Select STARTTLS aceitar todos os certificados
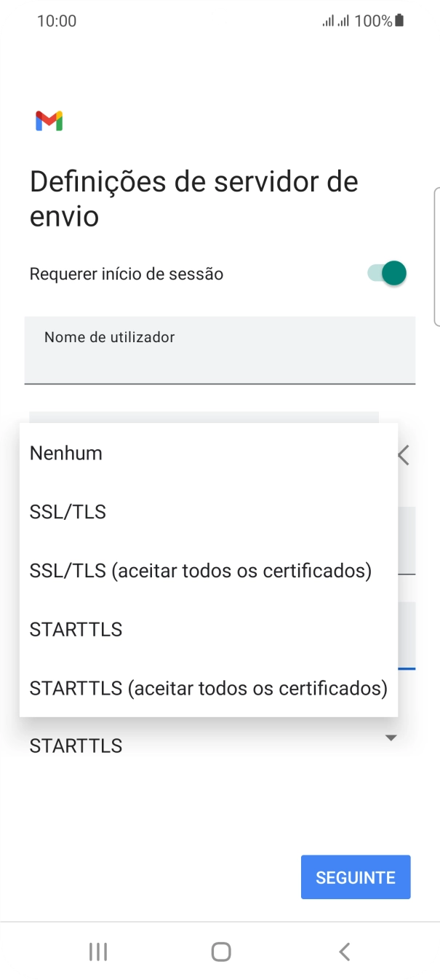 pyautogui.click(x=208, y=687)
